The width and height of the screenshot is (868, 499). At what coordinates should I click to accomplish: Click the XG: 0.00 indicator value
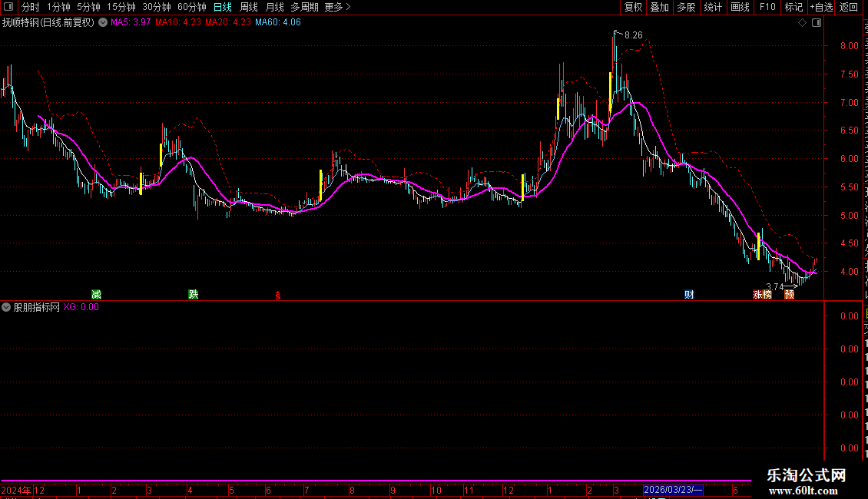(81, 307)
